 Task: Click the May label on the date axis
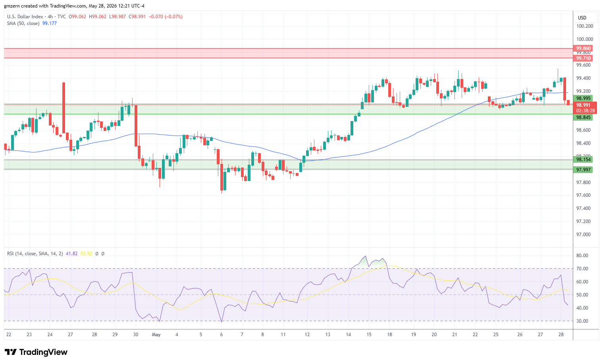(x=156, y=335)
